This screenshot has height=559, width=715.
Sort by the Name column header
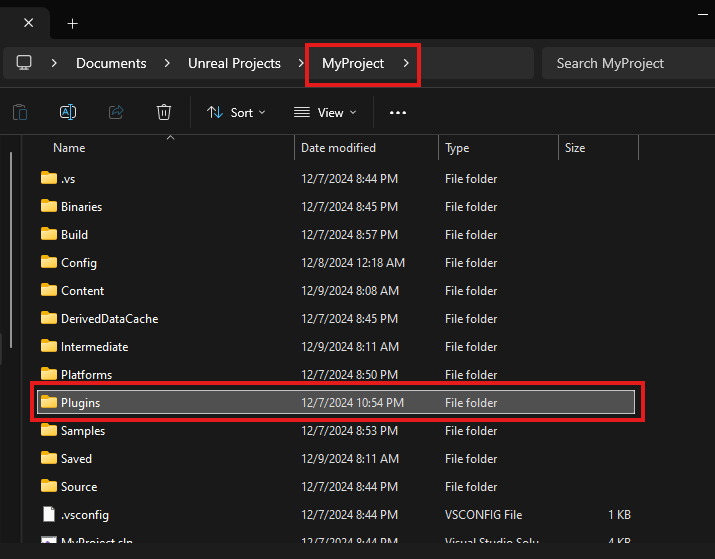[x=69, y=148]
